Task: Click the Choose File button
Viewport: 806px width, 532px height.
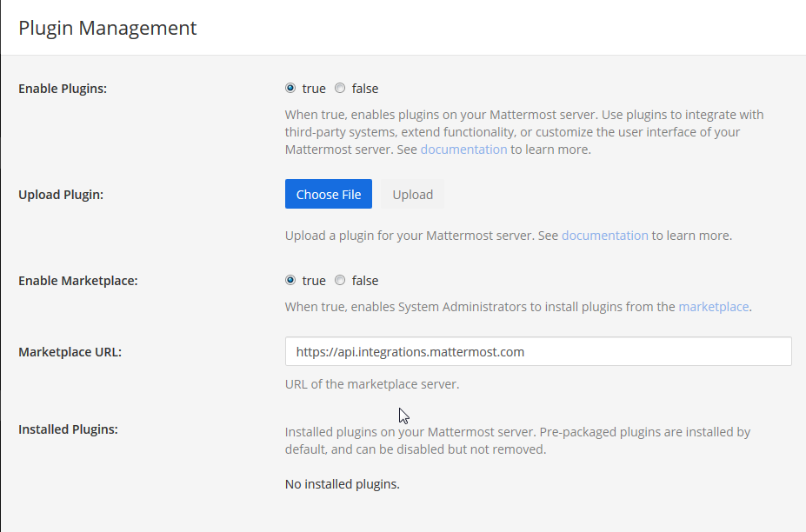Action: point(329,194)
